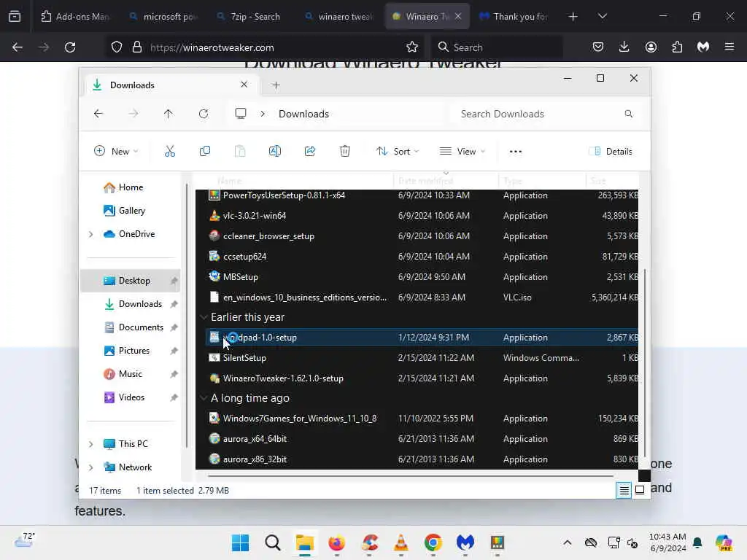Click the Cut scissors icon in Explorer toolbar
The height and width of the screenshot is (560, 747).
(x=169, y=152)
